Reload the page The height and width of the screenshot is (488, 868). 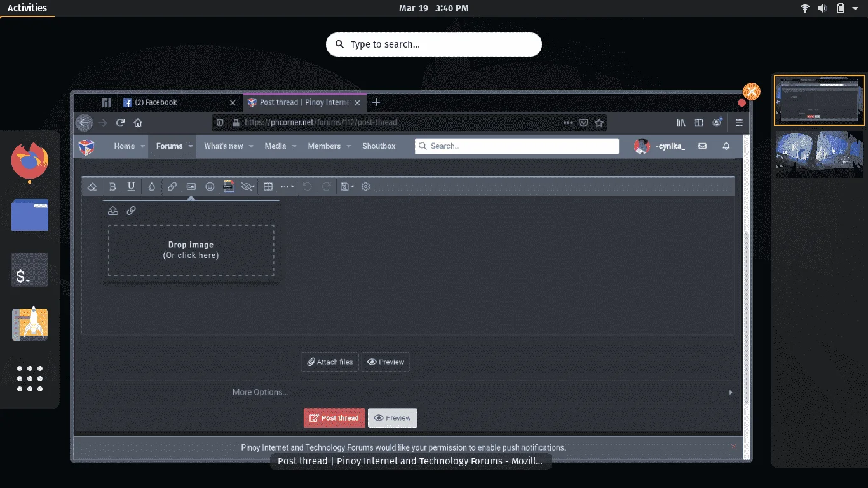coord(120,123)
